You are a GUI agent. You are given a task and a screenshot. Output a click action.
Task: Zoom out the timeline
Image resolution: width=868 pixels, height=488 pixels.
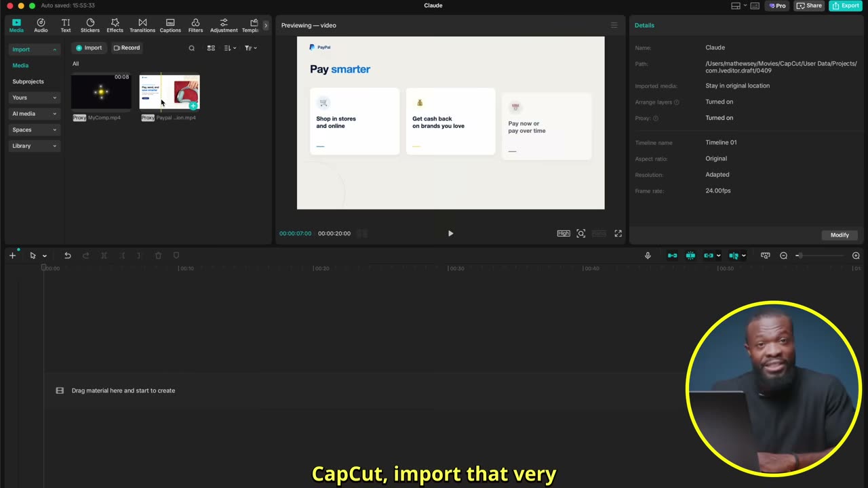784,256
